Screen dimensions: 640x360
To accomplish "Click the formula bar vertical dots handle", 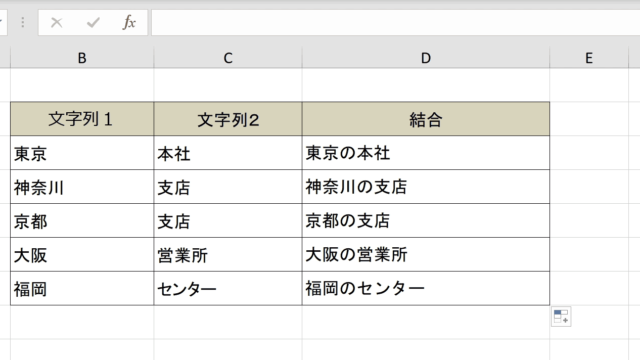I will [x=23, y=22].
